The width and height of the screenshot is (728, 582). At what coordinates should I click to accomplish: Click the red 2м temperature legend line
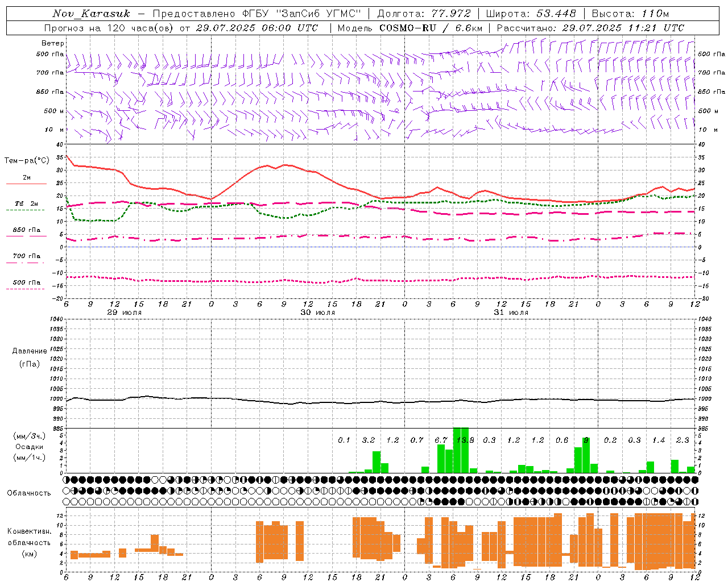(x=26, y=184)
